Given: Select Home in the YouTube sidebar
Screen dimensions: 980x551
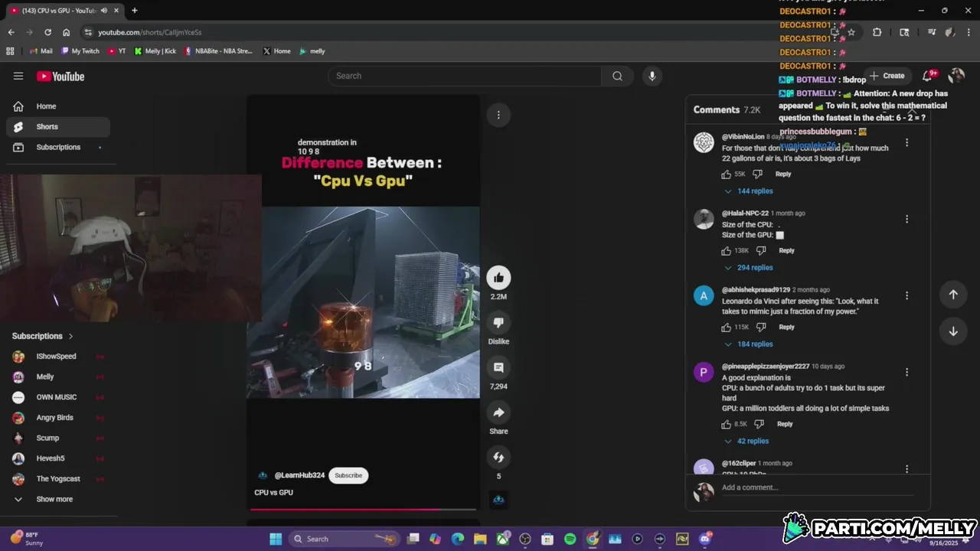Looking at the screenshot, I should pos(58,106).
